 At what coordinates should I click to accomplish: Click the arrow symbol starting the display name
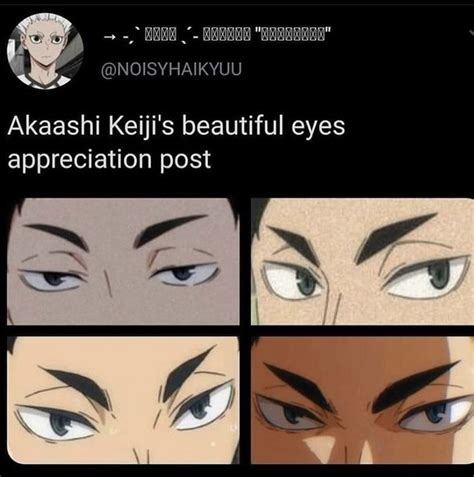(x=108, y=36)
